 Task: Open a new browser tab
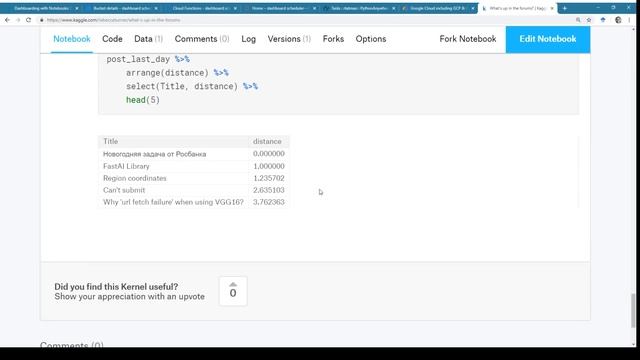pos(564,8)
